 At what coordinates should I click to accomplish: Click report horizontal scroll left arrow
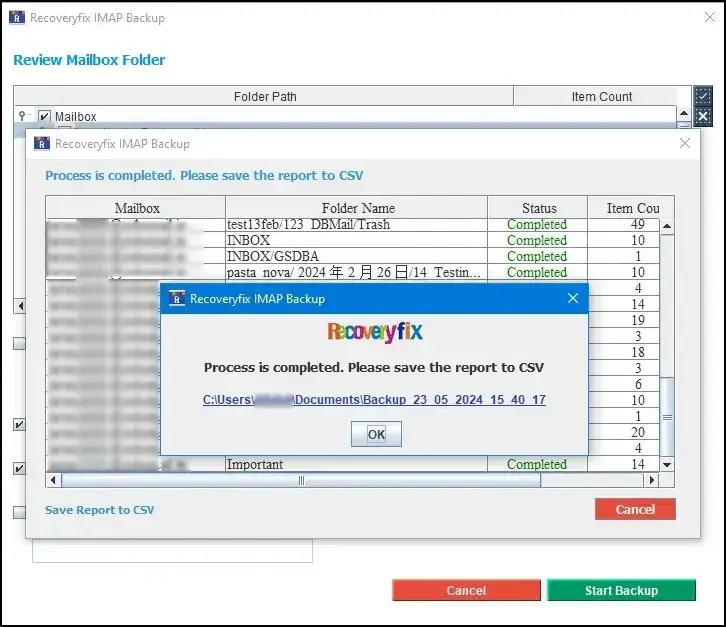pyautogui.click(x=53, y=480)
